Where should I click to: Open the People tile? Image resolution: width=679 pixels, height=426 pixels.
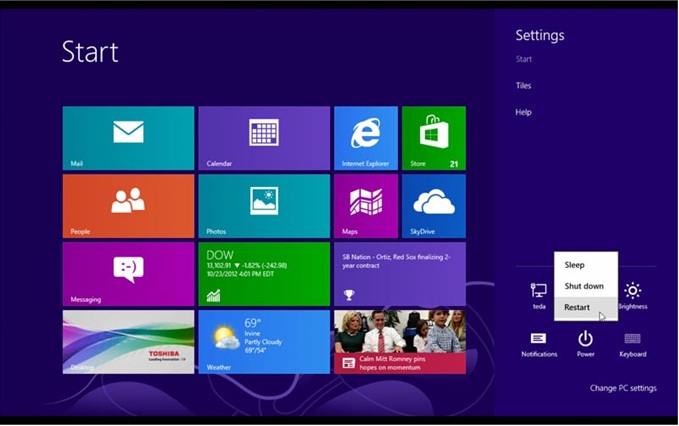pyautogui.click(x=128, y=206)
